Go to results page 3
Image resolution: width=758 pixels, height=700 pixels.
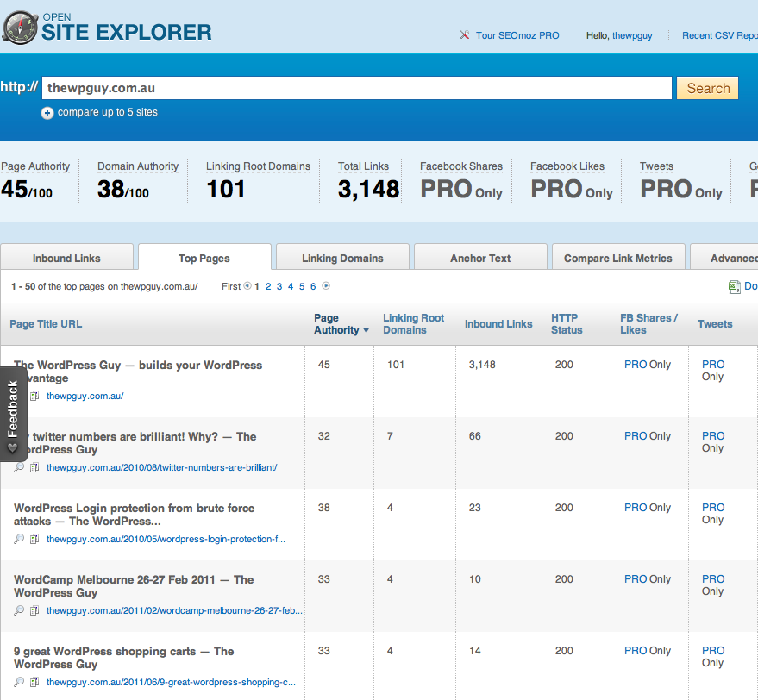tap(279, 286)
